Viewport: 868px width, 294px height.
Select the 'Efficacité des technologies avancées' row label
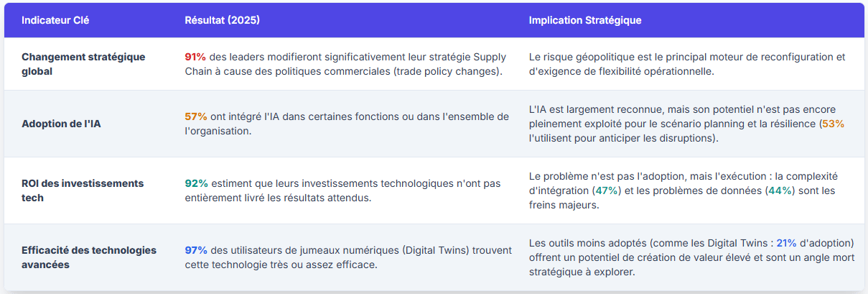(89, 257)
